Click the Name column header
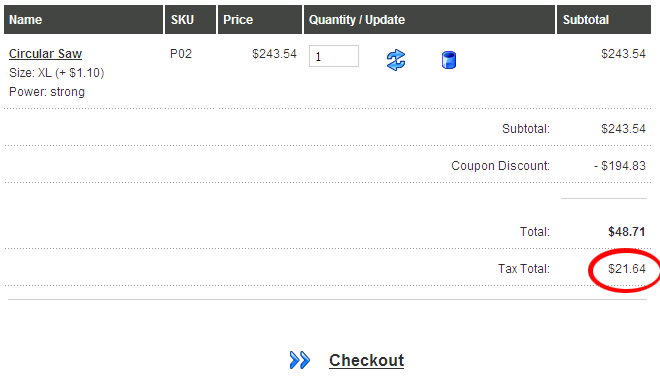Viewport: 660px width, 380px height. (x=83, y=19)
